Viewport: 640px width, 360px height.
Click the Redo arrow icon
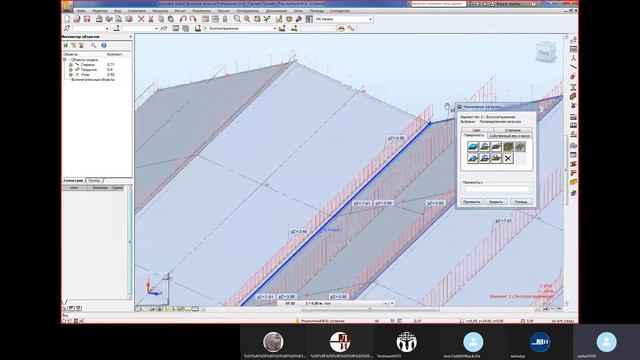pyautogui.click(x=193, y=19)
